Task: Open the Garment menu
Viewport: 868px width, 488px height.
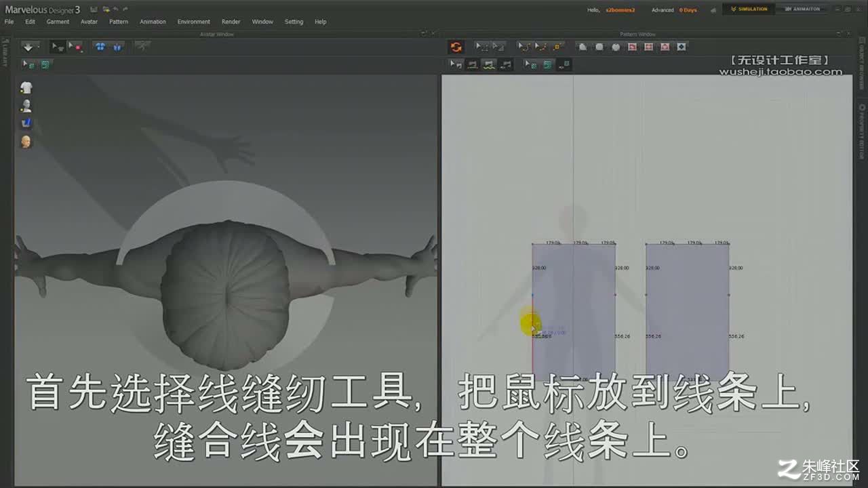Action: tap(58, 22)
